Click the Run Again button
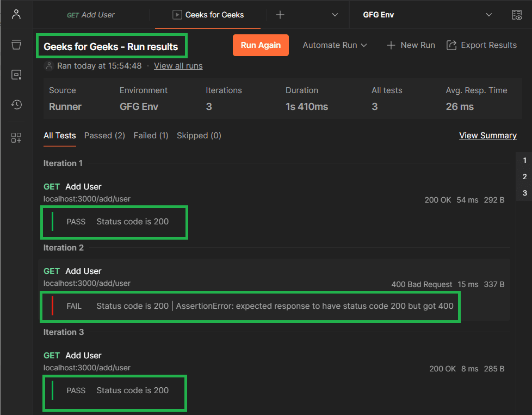This screenshot has width=532, height=415. point(261,45)
